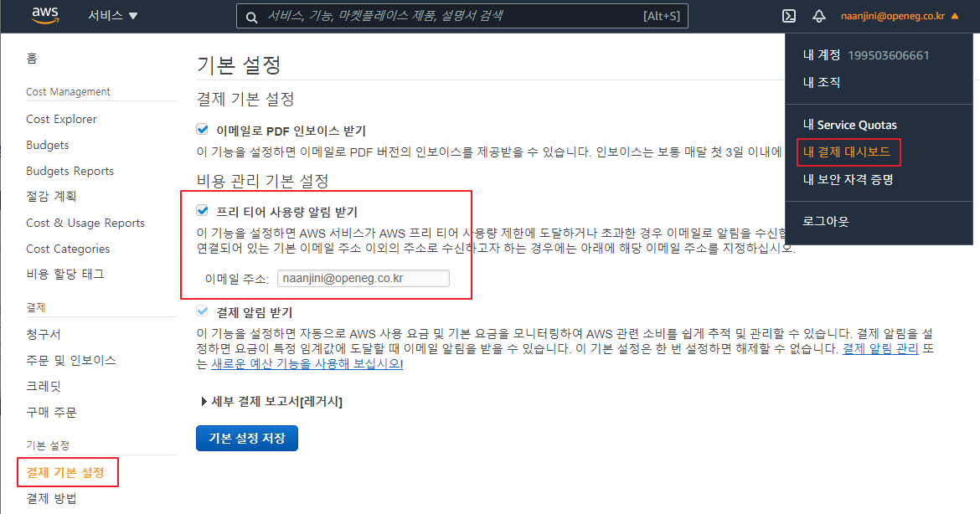Select 내 조직 in account menu
The height and width of the screenshot is (514, 980).
tap(821, 82)
